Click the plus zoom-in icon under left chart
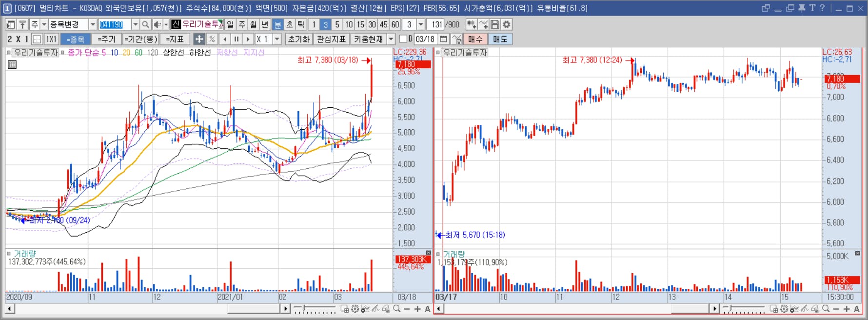 tap(417, 309)
